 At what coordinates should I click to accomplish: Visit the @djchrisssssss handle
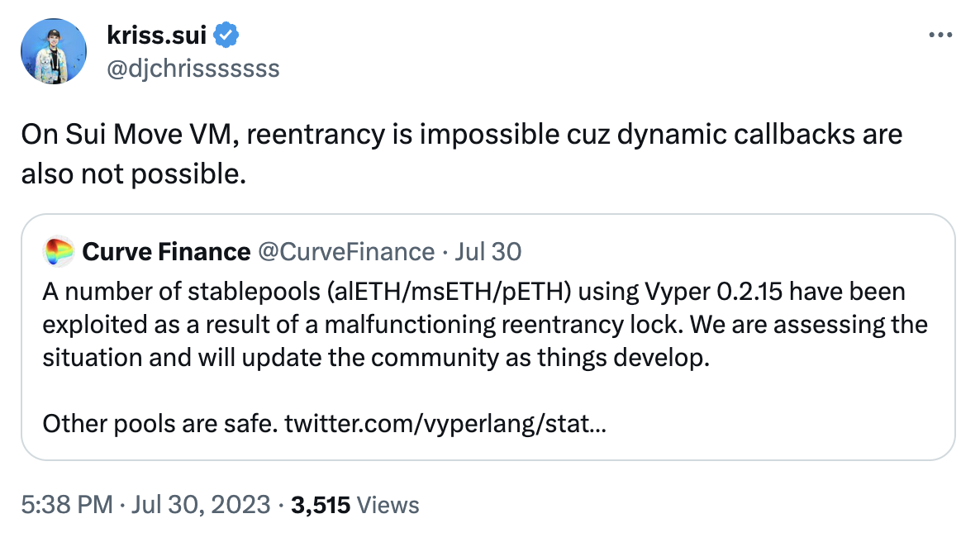pos(193,68)
